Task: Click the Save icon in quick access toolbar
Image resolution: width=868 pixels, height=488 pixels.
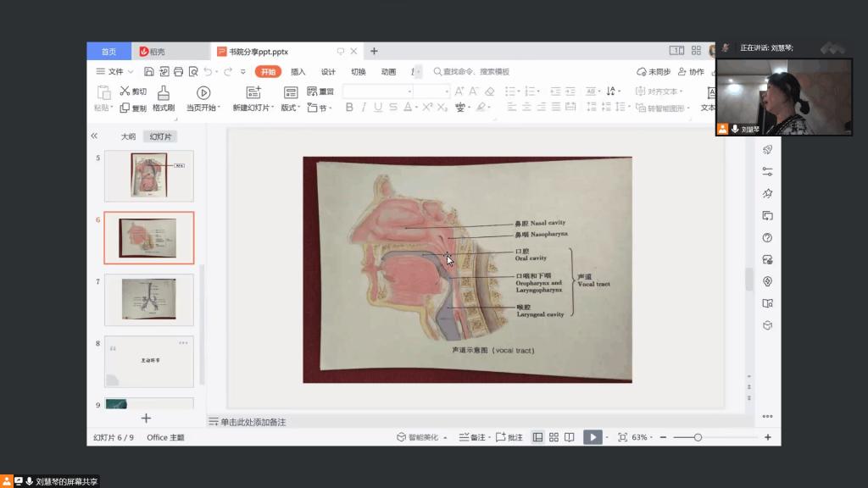Action: click(x=149, y=72)
